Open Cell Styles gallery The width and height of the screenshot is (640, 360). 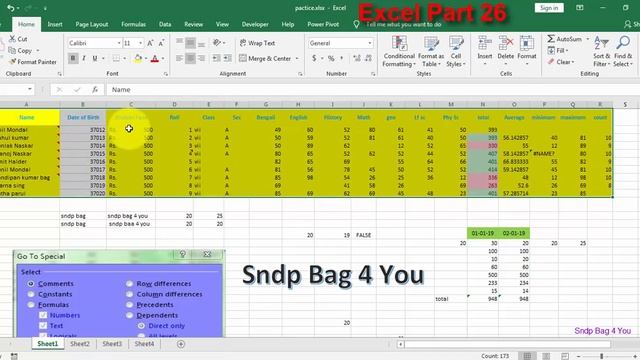tap(456, 51)
